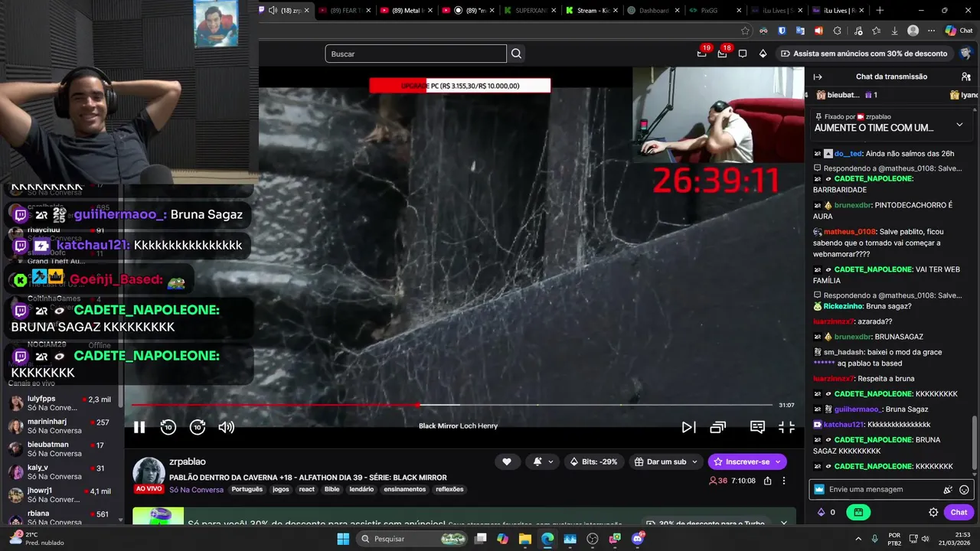The width and height of the screenshot is (980, 551).
Task: Open the whispers speech-bubble icon
Action: [x=743, y=54]
